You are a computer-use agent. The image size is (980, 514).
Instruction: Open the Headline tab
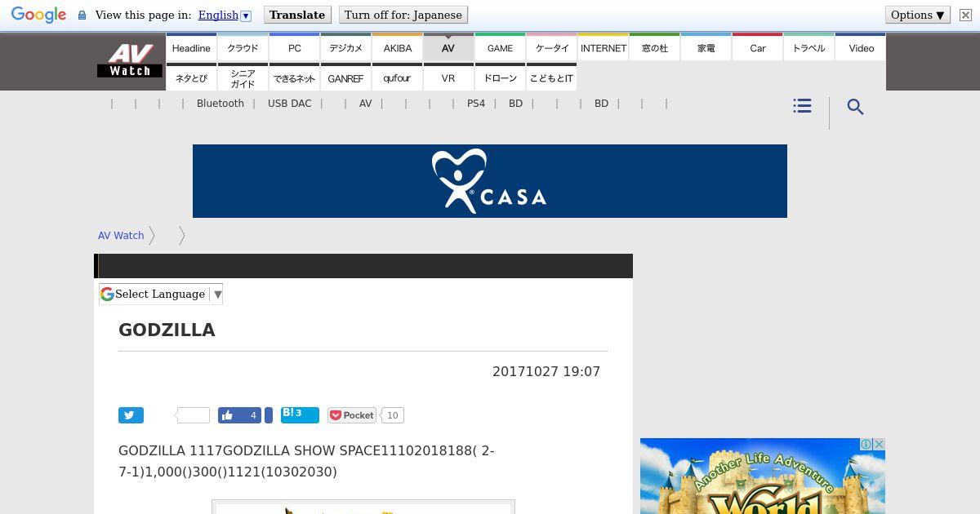(191, 47)
